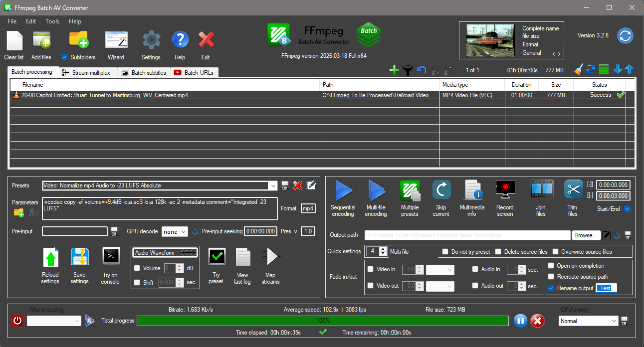Move item up with blue up arrow
The width and height of the screenshot is (644, 347).
(629, 70)
